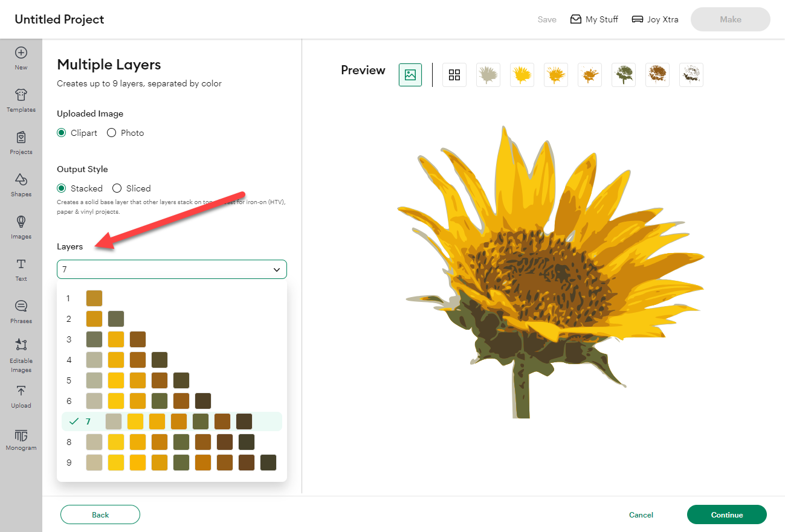Click the green sunflower layer thumbnail
The height and width of the screenshot is (532, 785).
(x=623, y=74)
